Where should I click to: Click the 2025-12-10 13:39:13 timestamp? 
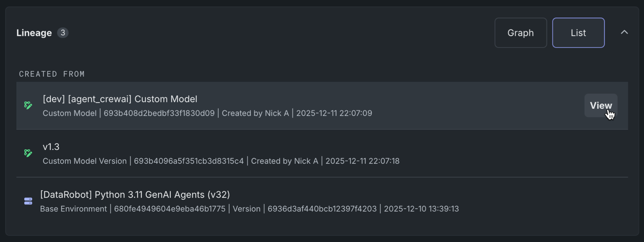[x=421, y=209]
